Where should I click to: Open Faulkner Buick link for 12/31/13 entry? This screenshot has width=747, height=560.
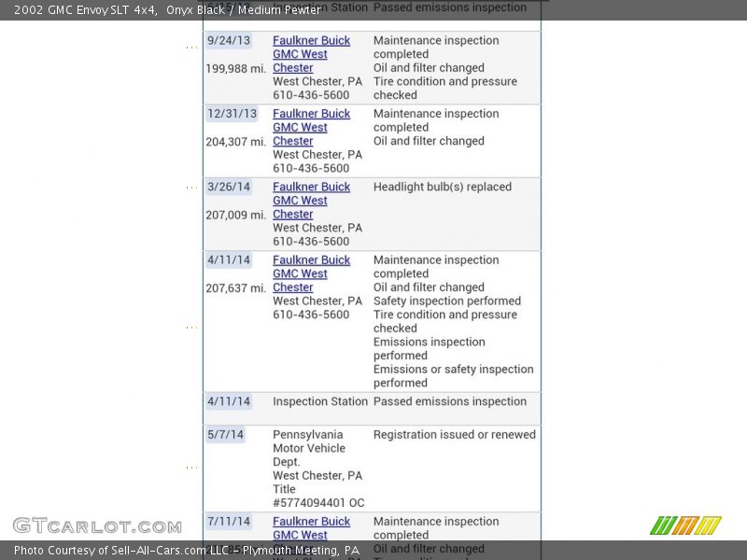click(311, 128)
